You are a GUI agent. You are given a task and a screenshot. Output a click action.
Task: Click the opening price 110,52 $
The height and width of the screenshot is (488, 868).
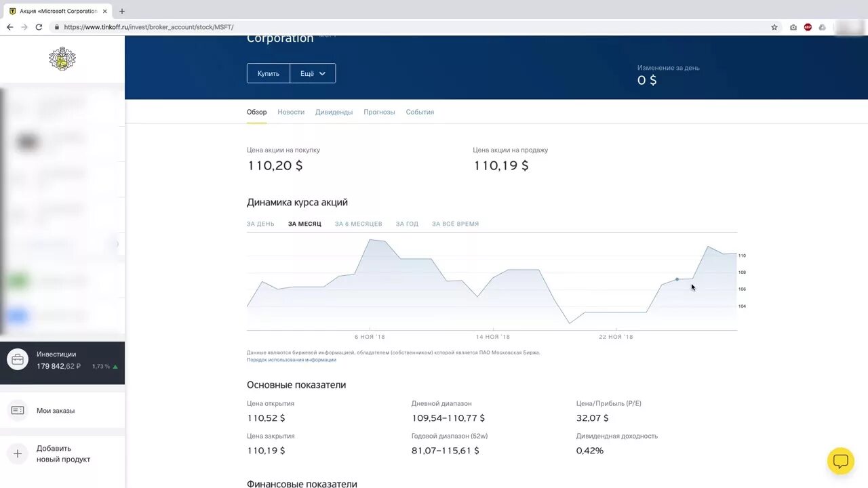pos(266,418)
